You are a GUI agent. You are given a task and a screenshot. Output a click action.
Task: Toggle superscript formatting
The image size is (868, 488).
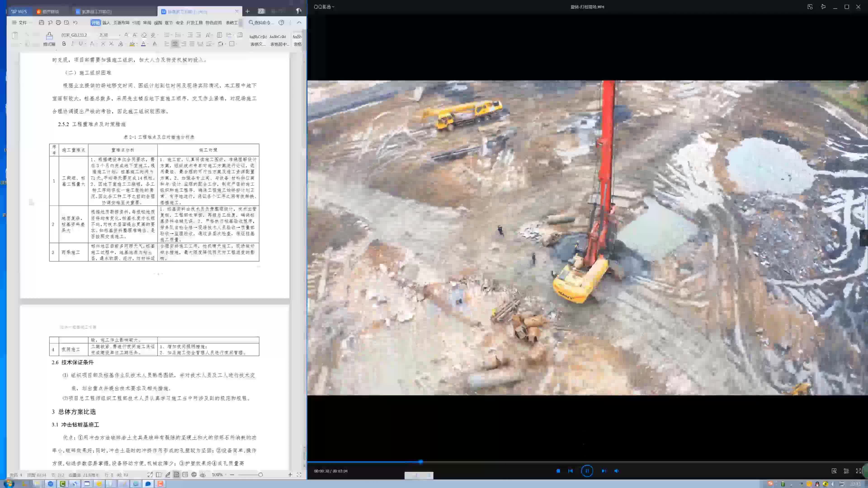103,44
